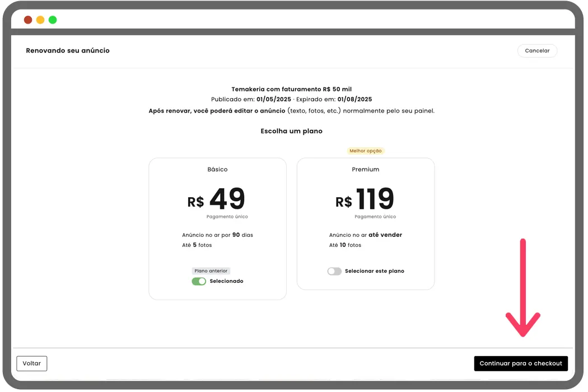Click the Cancelar button
Viewport: 588px width, 392px height.
(537, 50)
